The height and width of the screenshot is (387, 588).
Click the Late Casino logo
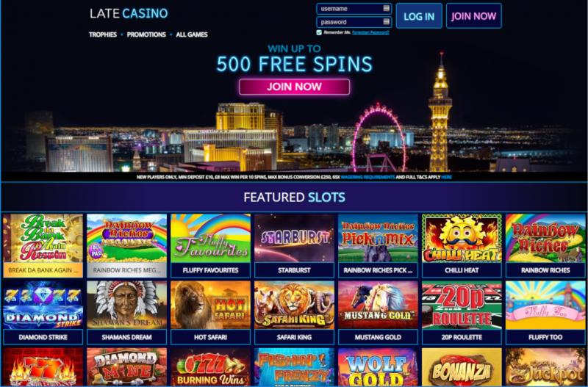tap(129, 13)
